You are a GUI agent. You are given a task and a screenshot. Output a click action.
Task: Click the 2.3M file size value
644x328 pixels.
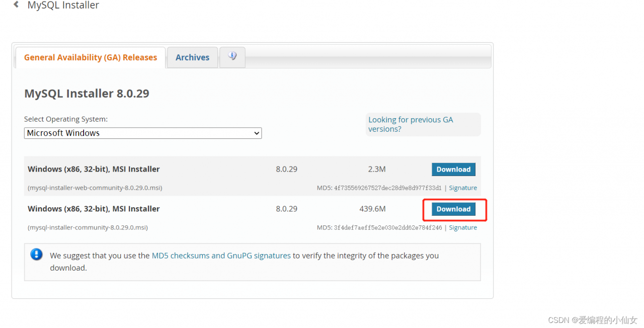point(376,170)
